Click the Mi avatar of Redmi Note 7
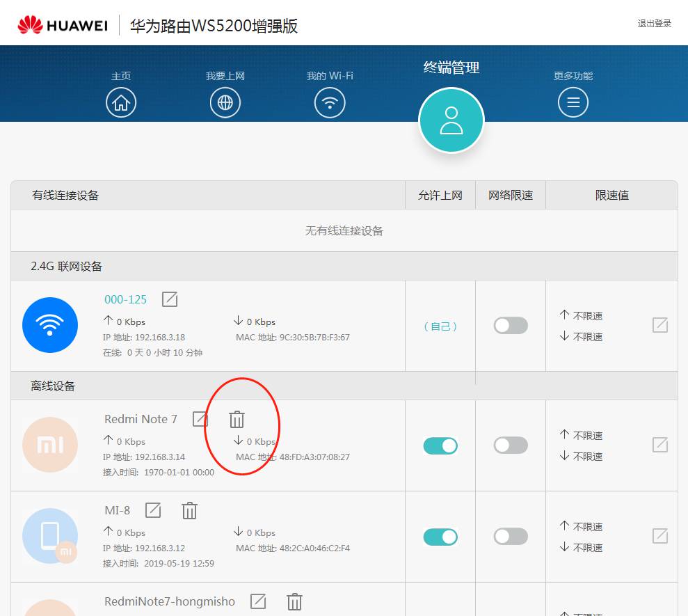 [x=50, y=445]
